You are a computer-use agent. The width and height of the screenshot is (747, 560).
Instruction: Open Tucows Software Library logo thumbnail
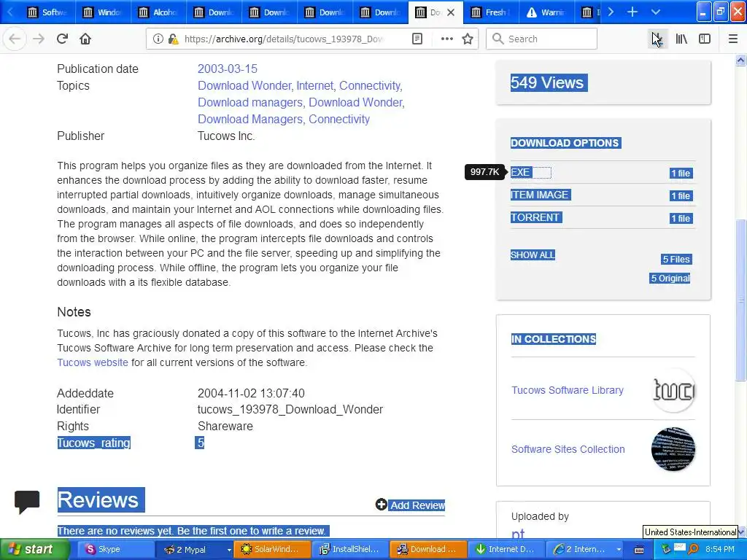click(673, 391)
